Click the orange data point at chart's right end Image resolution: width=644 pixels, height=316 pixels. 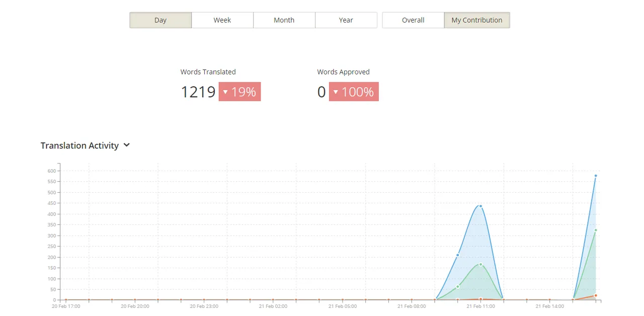coord(596,295)
